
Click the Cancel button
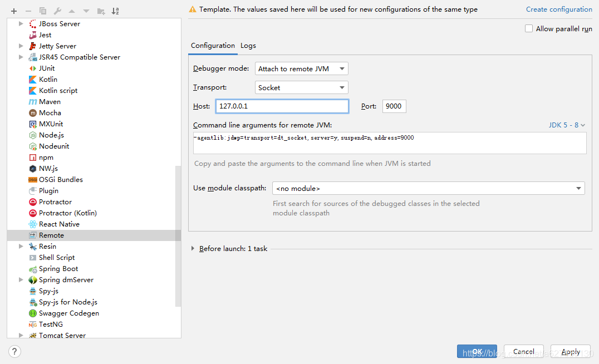coord(524,351)
